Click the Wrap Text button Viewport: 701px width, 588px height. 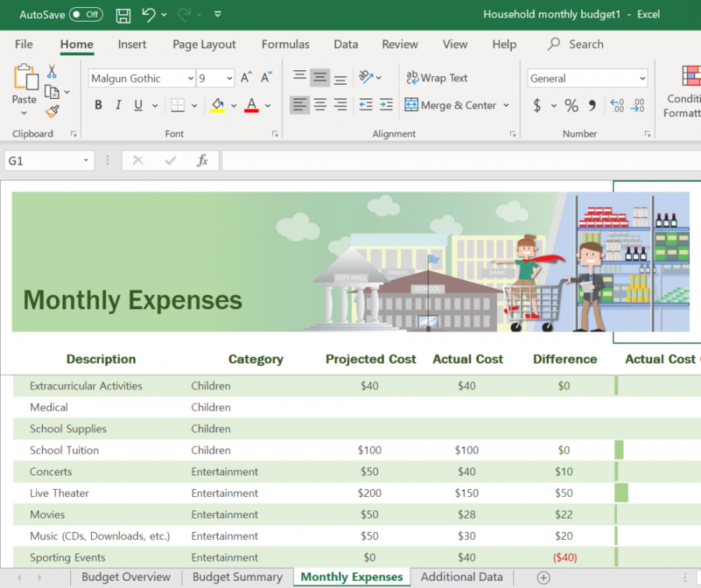(x=437, y=78)
